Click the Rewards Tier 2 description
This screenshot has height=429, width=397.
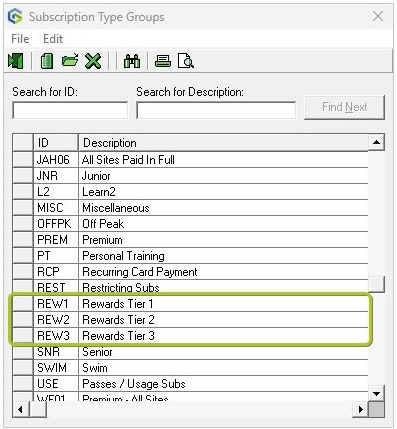pyautogui.click(x=223, y=320)
